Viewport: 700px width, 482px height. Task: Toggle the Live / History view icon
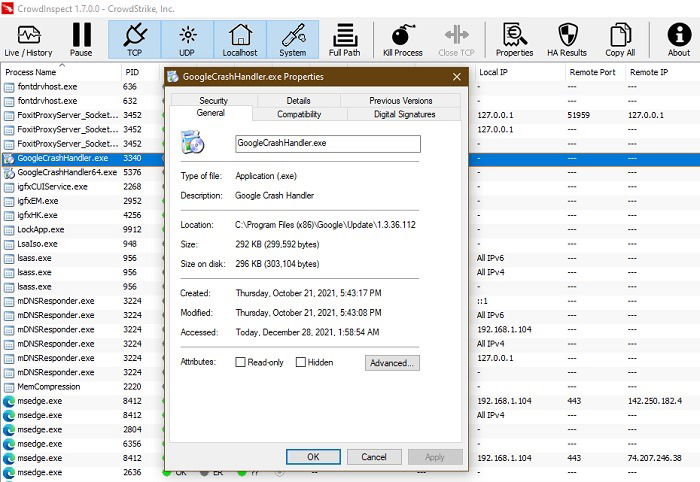click(29, 35)
